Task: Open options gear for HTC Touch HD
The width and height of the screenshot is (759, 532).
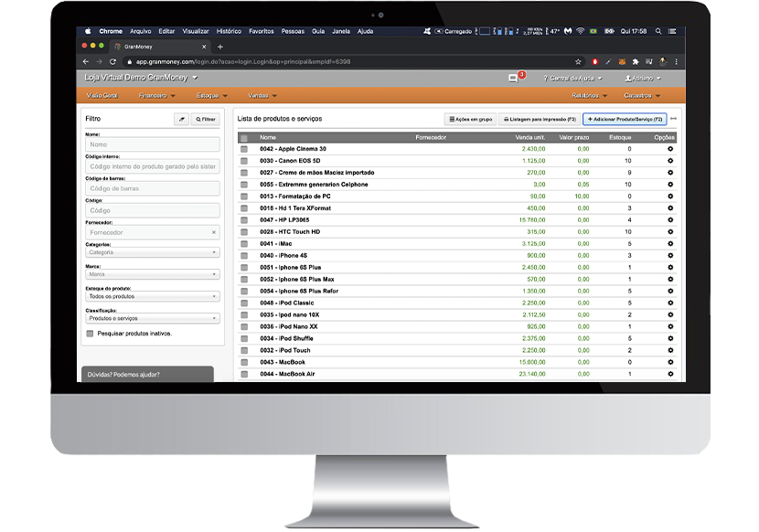Action: pyautogui.click(x=670, y=232)
